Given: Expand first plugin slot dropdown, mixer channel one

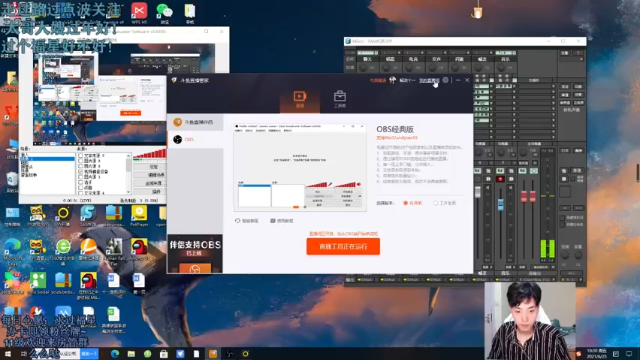Looking at the screenshot, I should tap(491, 86).
